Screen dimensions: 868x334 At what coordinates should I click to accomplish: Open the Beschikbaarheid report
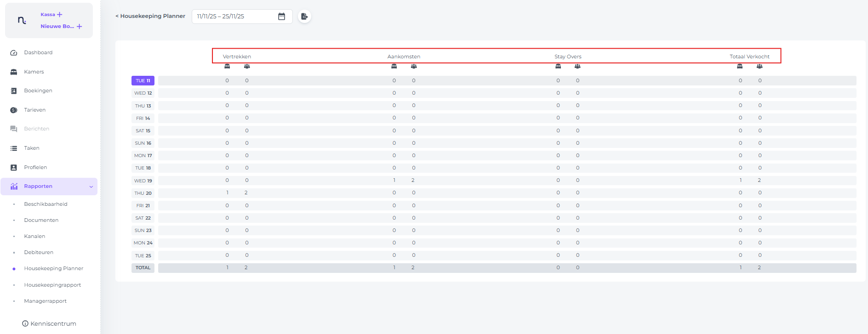point(46,204)
